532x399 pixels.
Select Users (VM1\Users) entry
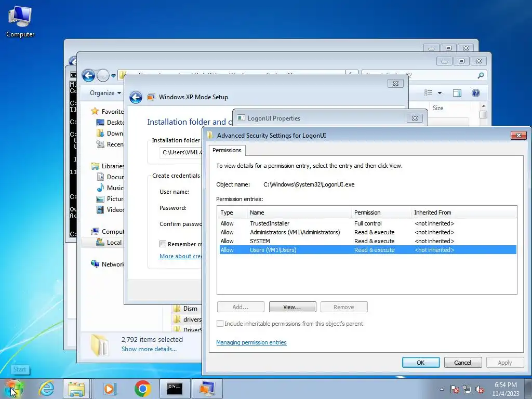[x=368, y=250]
